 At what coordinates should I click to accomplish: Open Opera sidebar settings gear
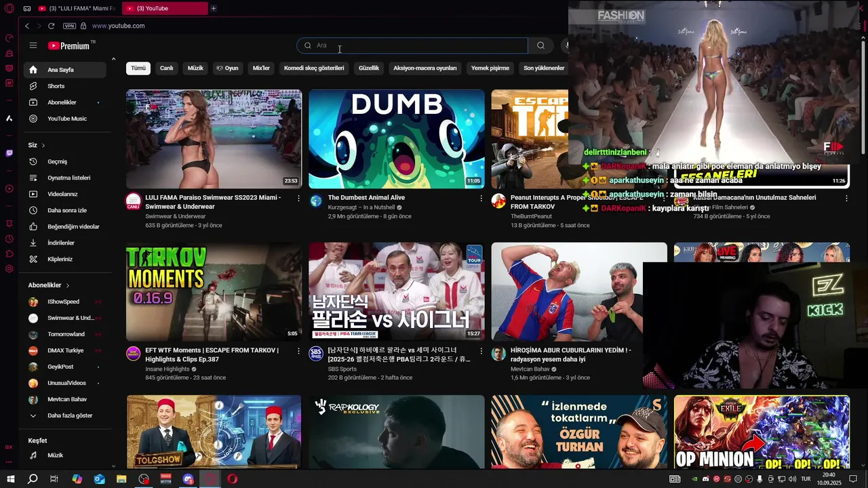coord(9,268)
